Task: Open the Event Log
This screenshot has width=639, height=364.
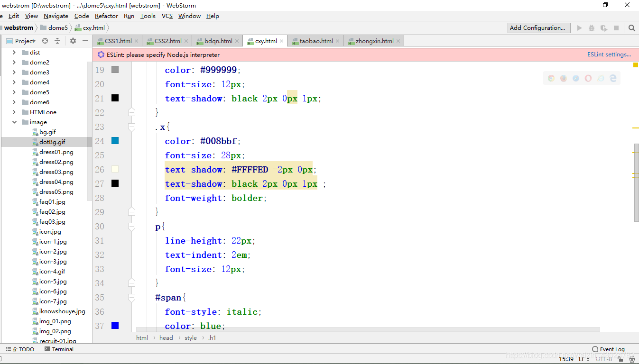Action: coord(608,349)
